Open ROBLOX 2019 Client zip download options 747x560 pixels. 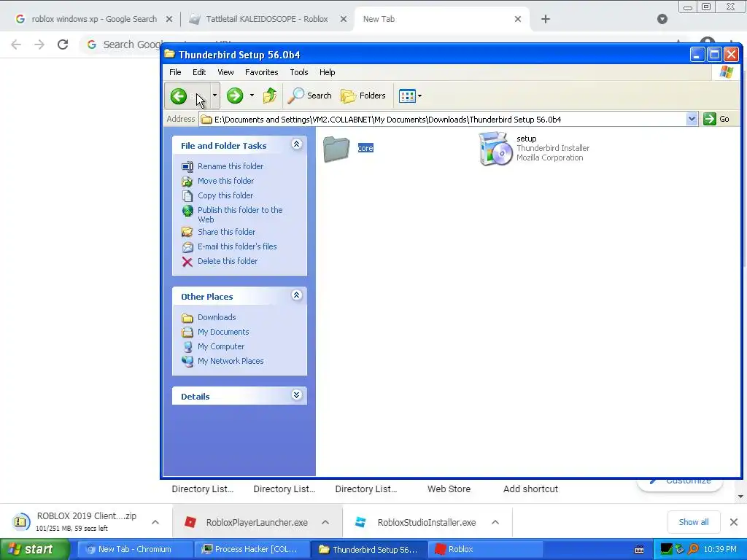[155, 522]
